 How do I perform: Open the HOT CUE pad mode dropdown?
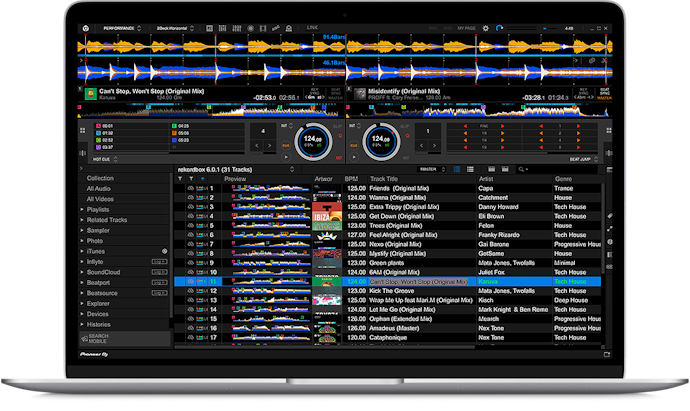coord(105,159)
